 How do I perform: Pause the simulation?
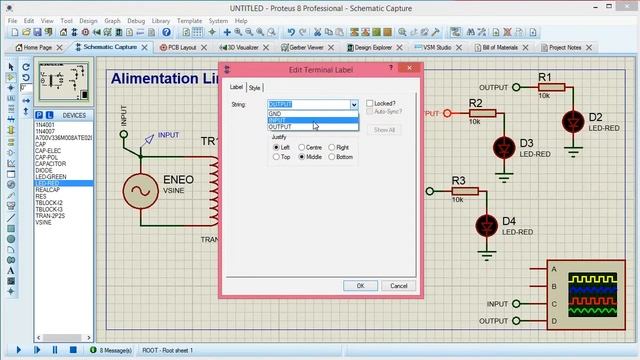[55, 350]
